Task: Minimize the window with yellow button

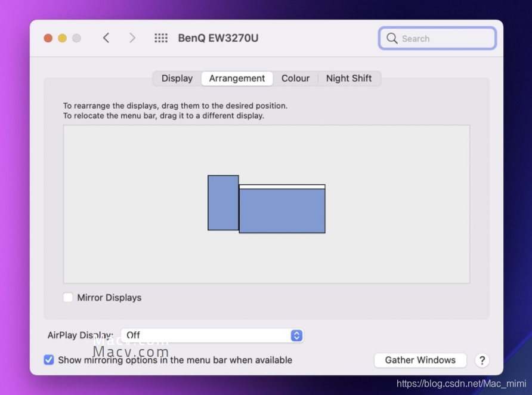Action: click(x=63, y=38)
